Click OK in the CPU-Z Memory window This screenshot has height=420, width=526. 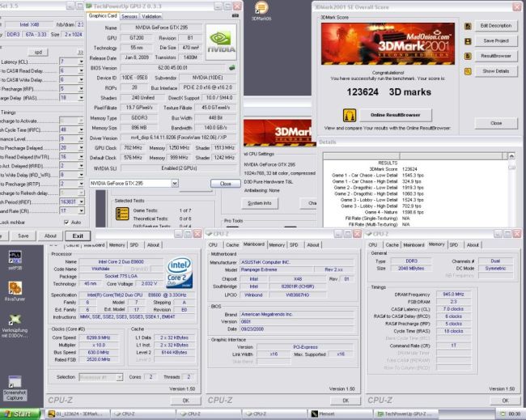[505, 401]
